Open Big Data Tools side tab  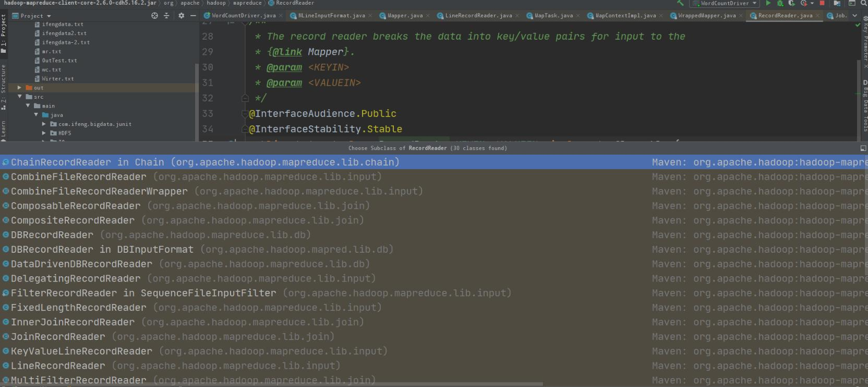864,105
